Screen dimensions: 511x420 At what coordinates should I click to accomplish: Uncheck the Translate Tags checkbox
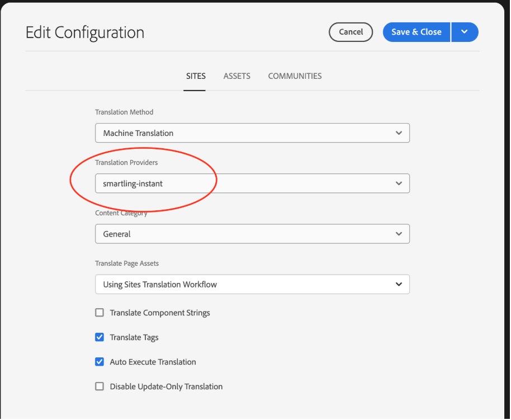click(x=100, y=337)
